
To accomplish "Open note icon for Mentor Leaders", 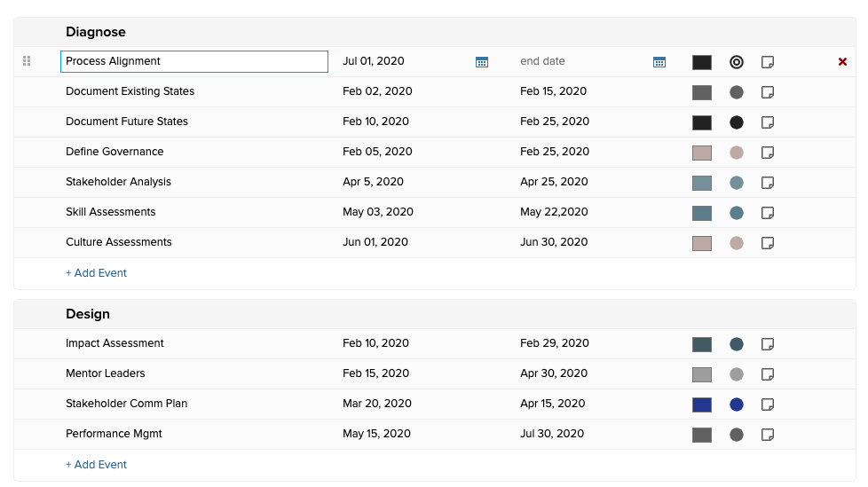I will [x=767, y=374].
